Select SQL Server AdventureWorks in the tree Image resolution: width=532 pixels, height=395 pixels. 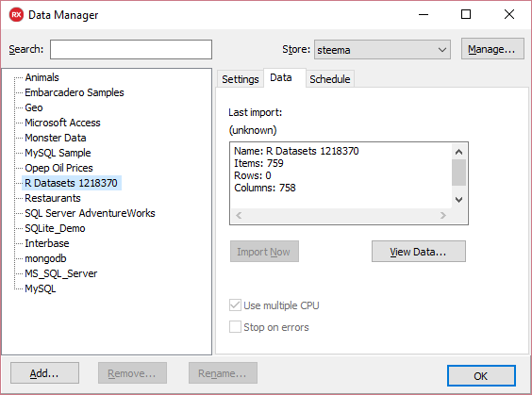pos(90,213)
